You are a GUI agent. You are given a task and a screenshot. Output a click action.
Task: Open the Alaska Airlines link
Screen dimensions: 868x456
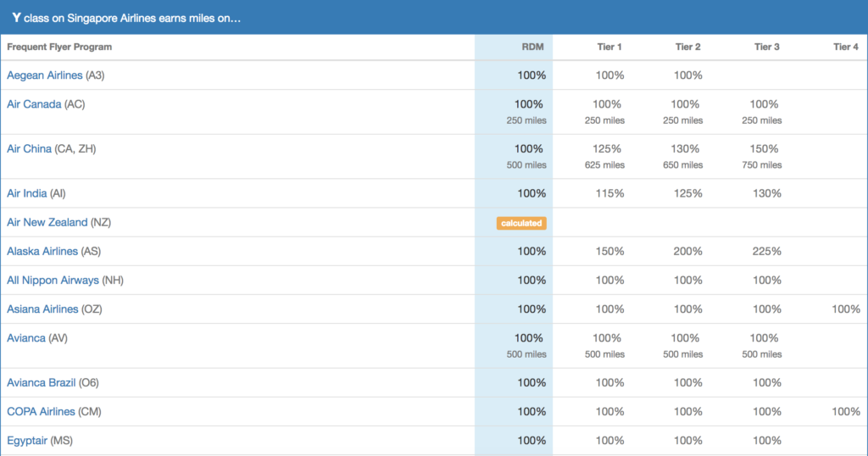(42, 252)
